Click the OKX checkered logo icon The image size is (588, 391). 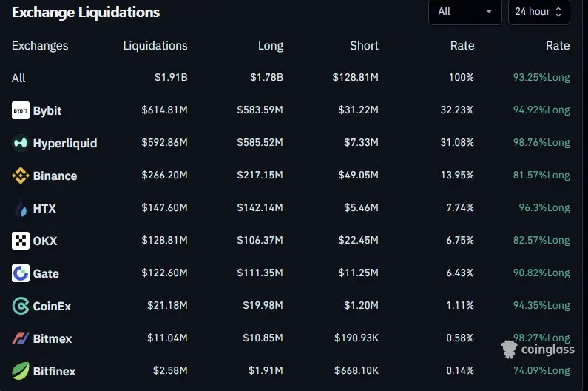21,241
